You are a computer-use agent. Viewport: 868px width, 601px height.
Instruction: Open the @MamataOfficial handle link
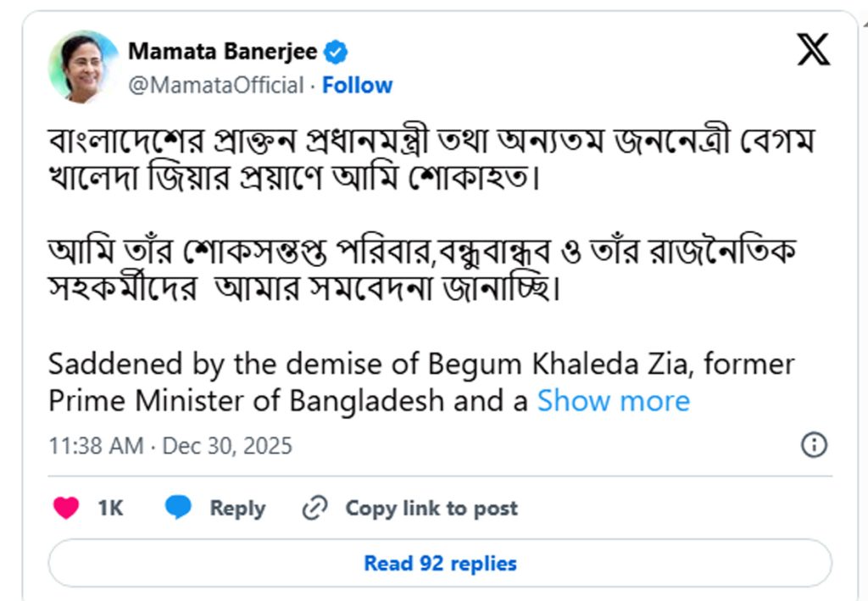(215, 86)
